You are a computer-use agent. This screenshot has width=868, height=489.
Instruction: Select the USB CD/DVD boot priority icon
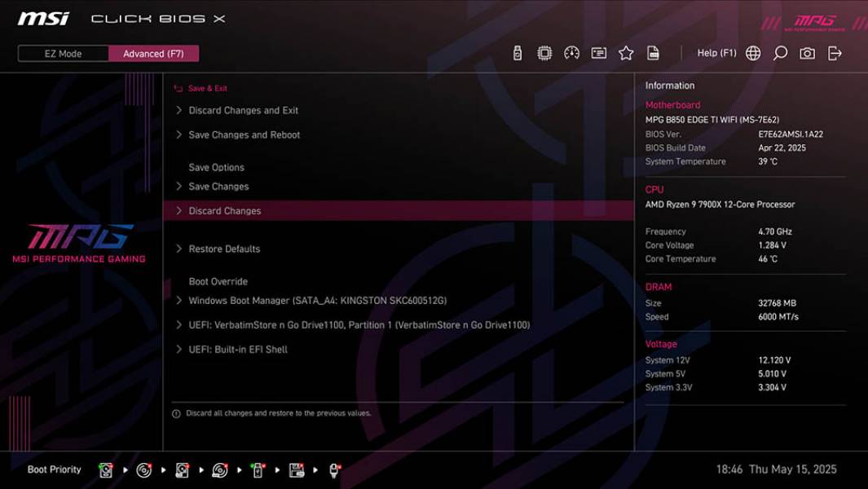[220, 470]
